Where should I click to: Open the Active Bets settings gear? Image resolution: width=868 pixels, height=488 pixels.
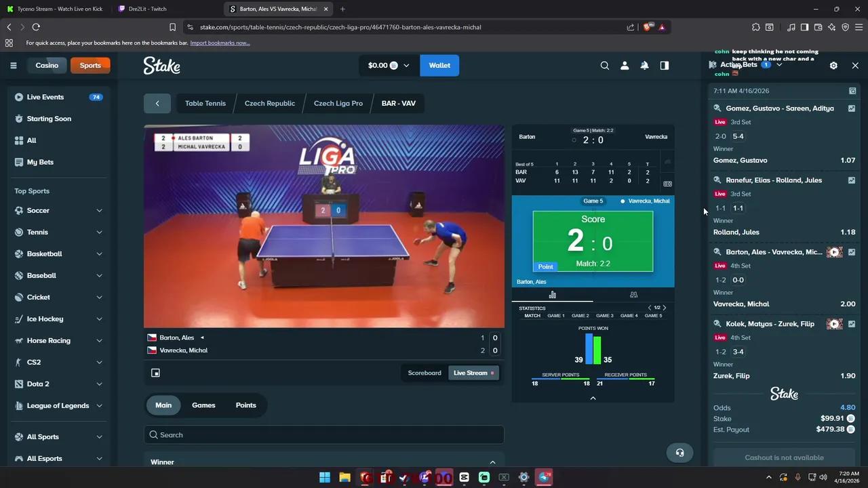tap(833, 65)
